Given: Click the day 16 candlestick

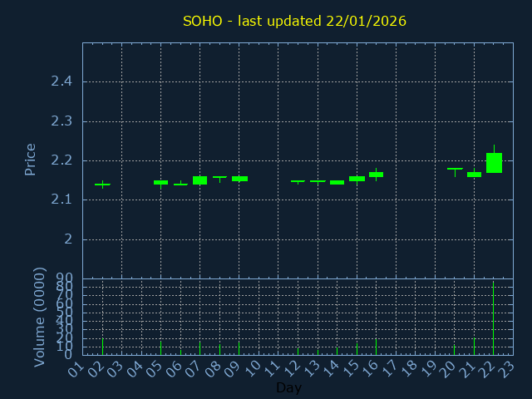Looking at the screenshot, I should (376, 175).
